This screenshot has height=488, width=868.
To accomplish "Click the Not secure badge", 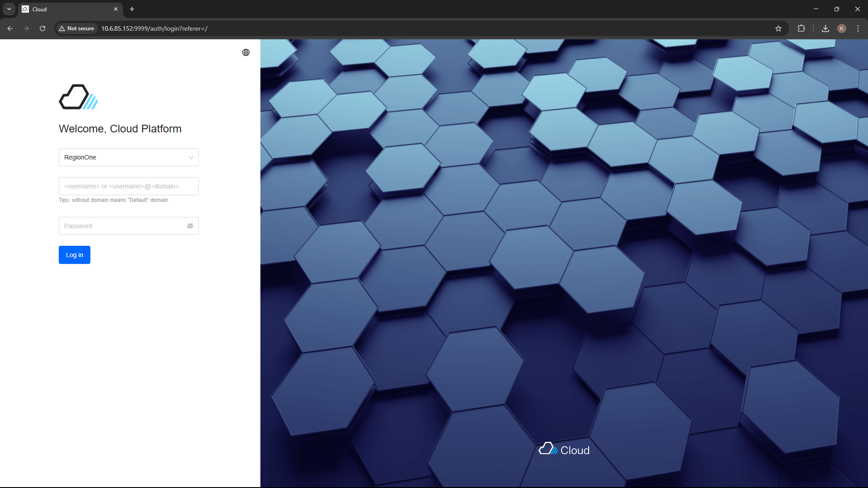I will pyautogui.click(x=76, y=28).
